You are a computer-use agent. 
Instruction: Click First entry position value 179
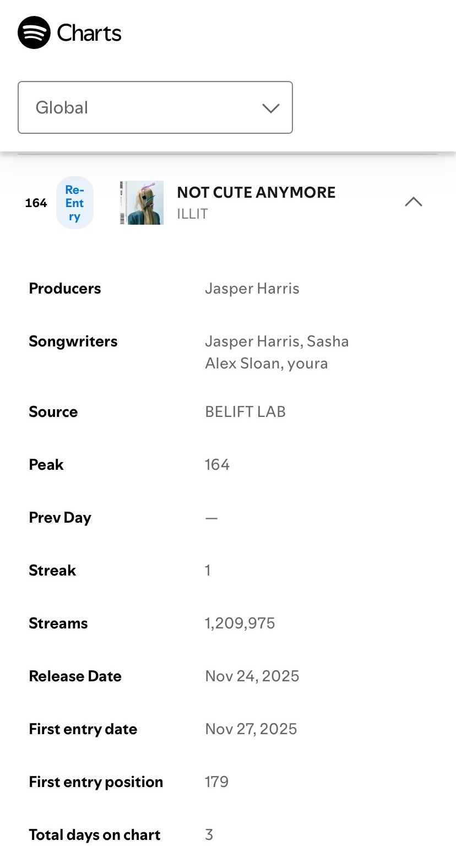[x=216, y=782]
